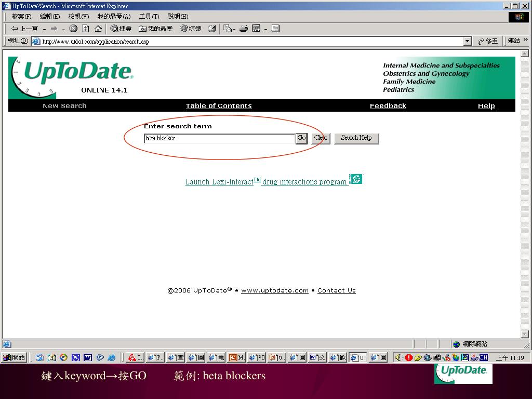This screenshot has width=532, height=399.
Task: Stop page loading with the X icon
Action: (73, 29)
